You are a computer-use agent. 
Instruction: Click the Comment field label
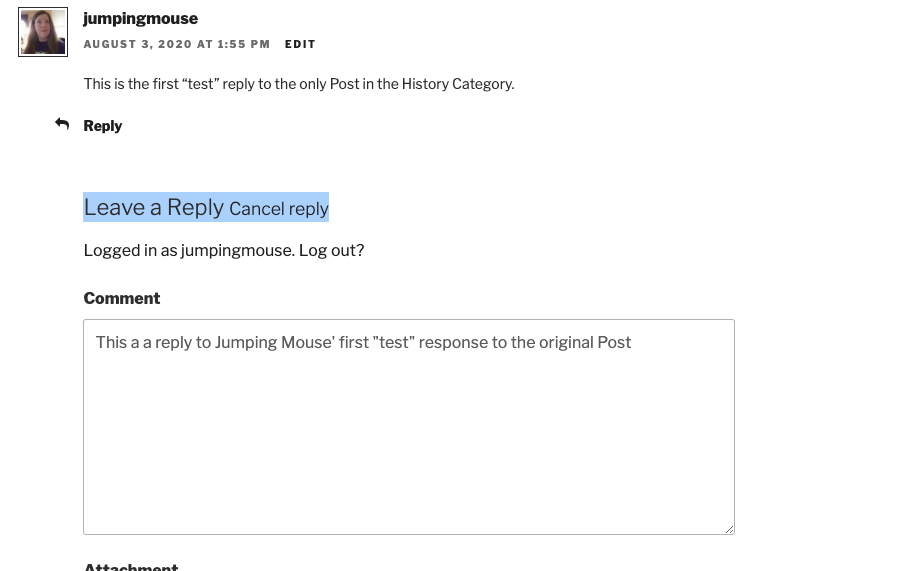point(122,298)
